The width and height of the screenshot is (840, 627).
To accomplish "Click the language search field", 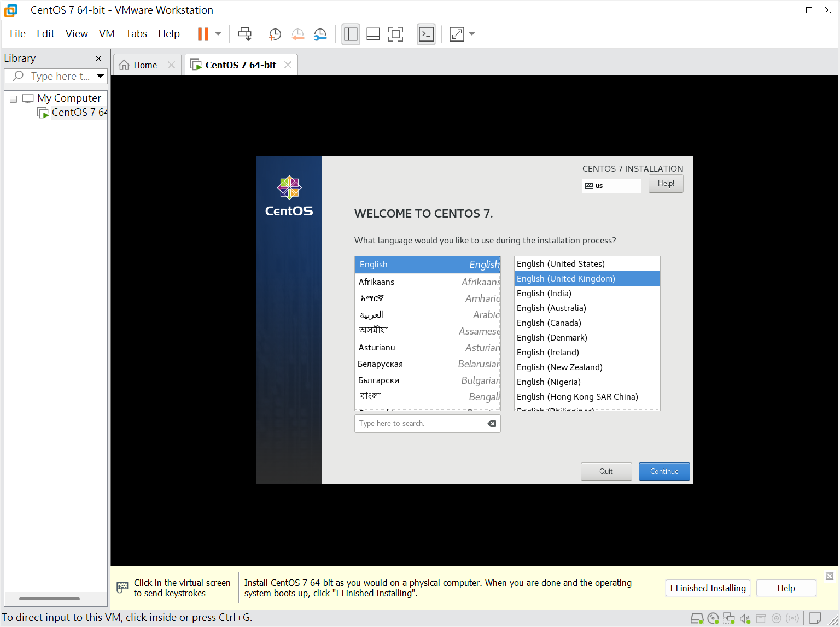I will point(421,423).
